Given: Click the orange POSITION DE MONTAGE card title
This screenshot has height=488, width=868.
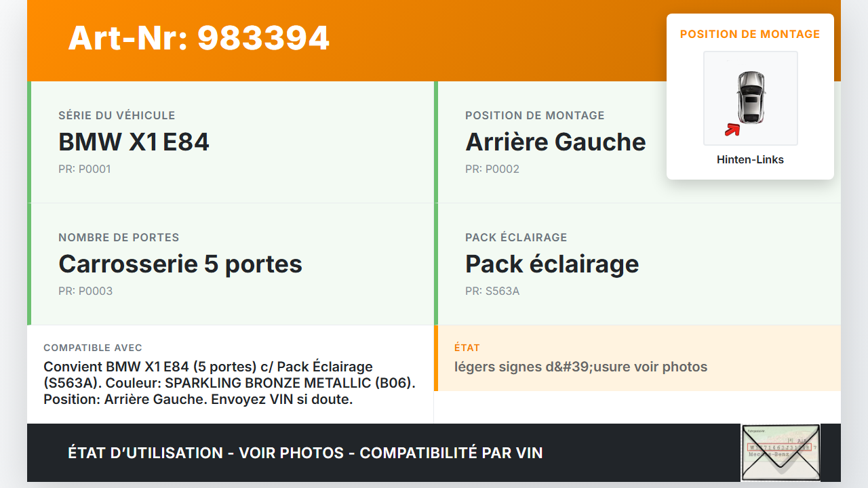Looking at the screenshot, I should (750, 34).
